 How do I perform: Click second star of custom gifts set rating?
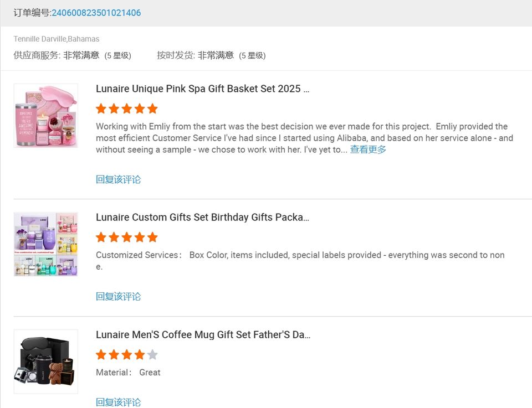114,237
